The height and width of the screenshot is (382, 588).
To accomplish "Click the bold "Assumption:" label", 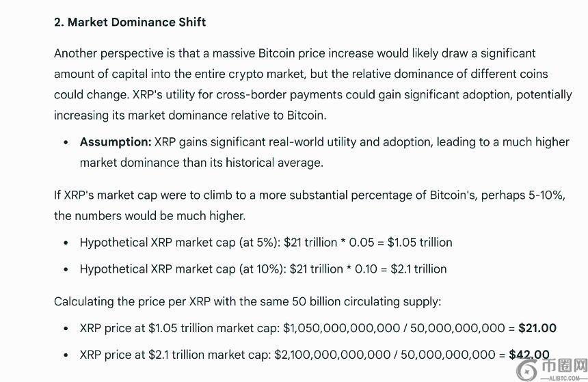I will pyautogui.click(x=115, y=142).
